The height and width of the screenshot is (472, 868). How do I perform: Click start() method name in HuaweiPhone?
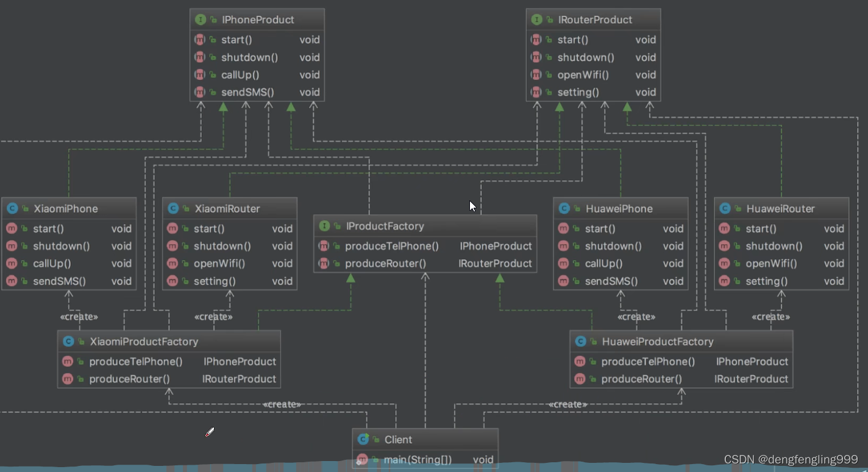pos(600,229)
